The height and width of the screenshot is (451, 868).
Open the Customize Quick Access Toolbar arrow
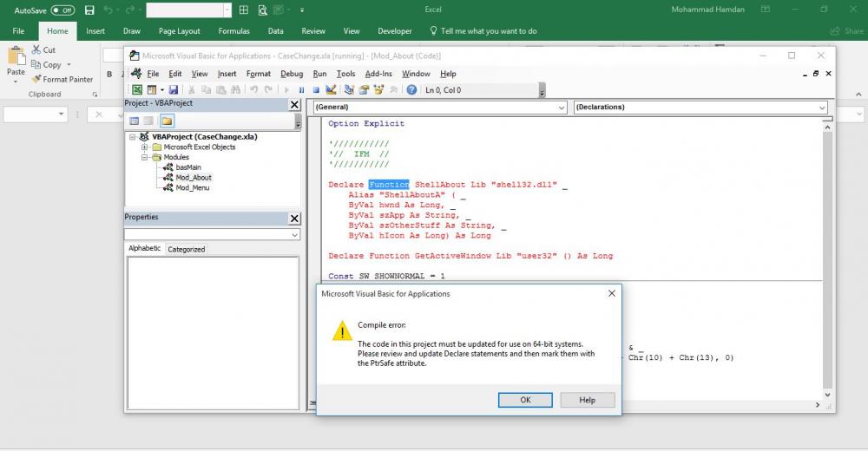pos(302,10)
